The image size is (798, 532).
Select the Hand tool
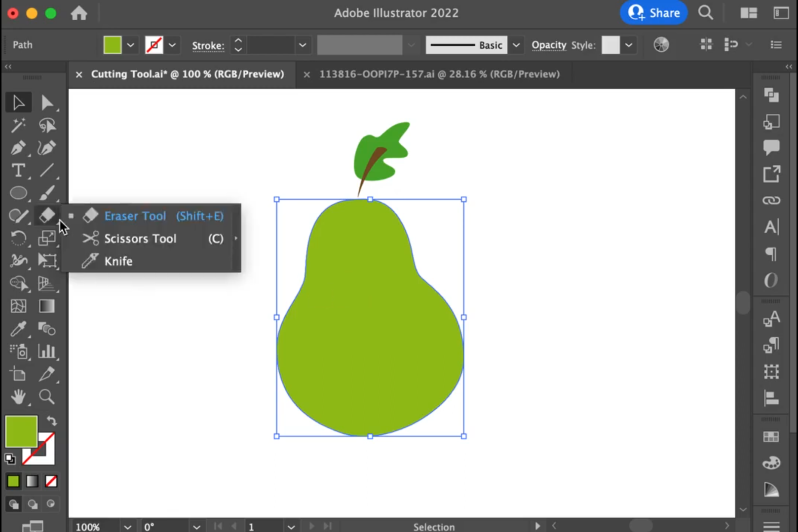pyautogui.click(x=18, y=397)
